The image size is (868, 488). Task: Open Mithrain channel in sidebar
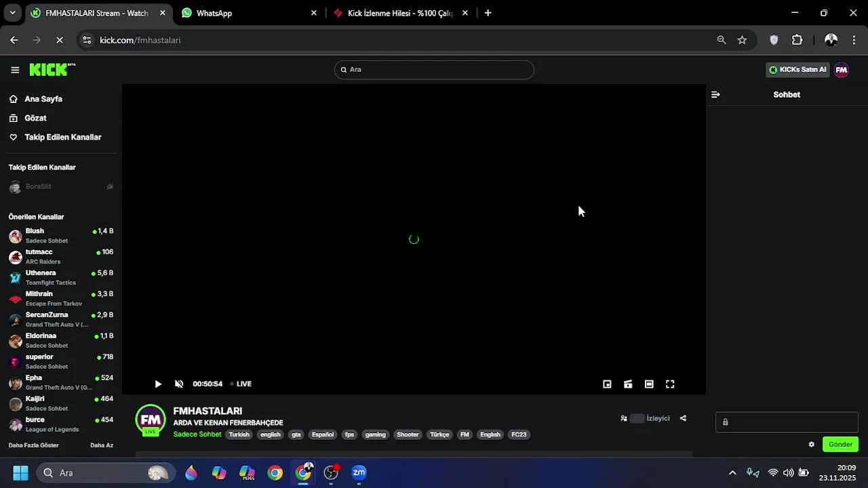pos(61,299)
